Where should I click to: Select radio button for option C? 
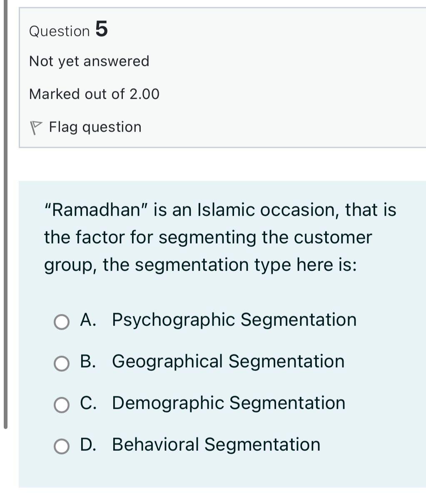[61, 404]
